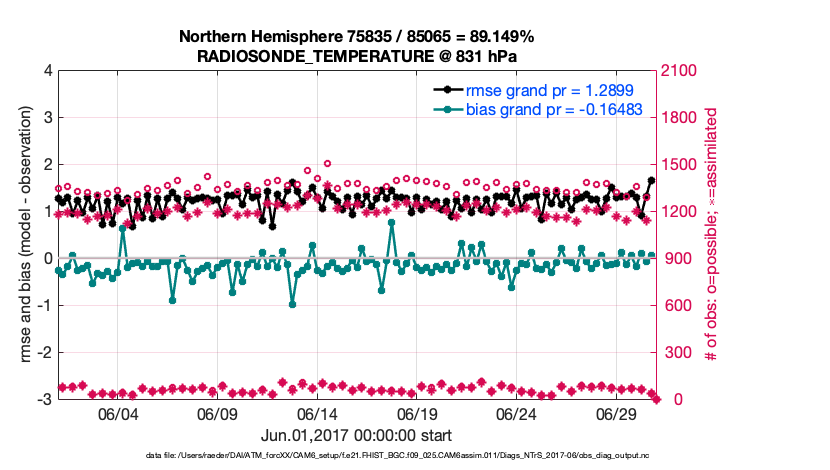Viewport: 830px width, 470px height.
Task: Click the legend entry 'bias grand pr = -0.16483'
Action: click(554, 110)
